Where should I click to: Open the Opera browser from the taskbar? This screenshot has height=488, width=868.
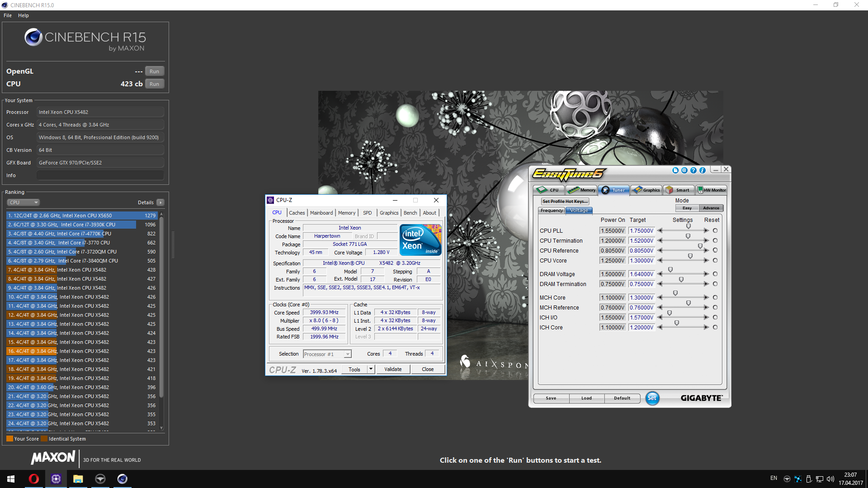pyautogui.click(x=34, y=479)
